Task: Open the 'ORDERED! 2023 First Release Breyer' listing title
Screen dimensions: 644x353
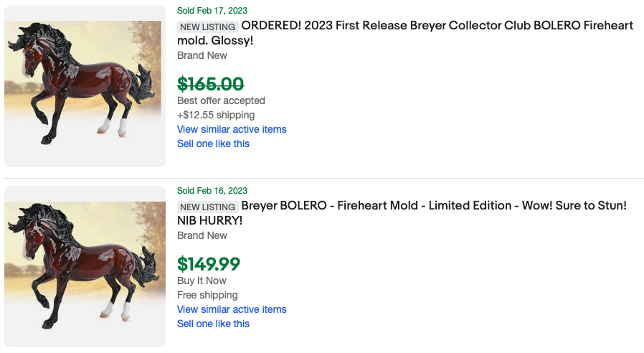Action: pyautogui.click(x=436, y=26)
